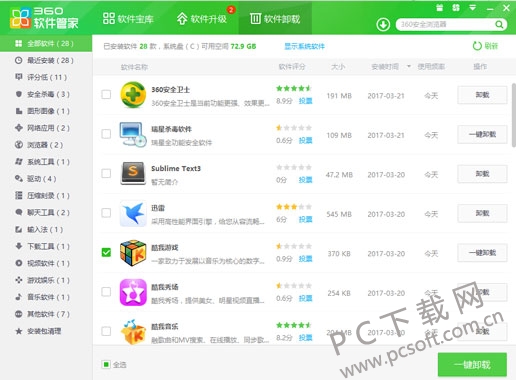This screenshot has width=516, height=380.
Task: Uninstall 360安全卫士 with 卸载 button
Action: click(482, 95)
